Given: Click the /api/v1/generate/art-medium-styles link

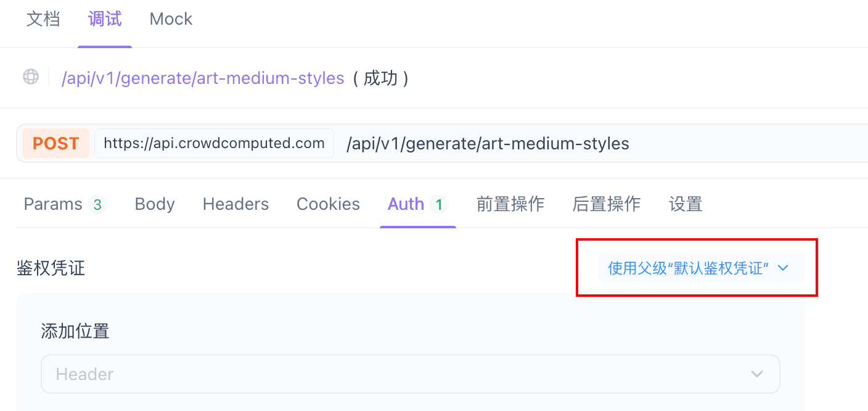Looking at the screenshot, I should (203, 78).
